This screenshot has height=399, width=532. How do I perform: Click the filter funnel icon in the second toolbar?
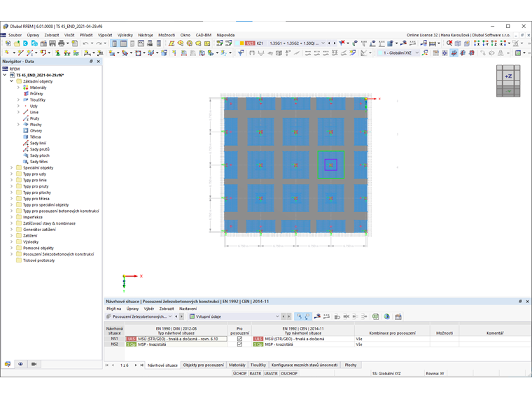click(x=241, y=52)
